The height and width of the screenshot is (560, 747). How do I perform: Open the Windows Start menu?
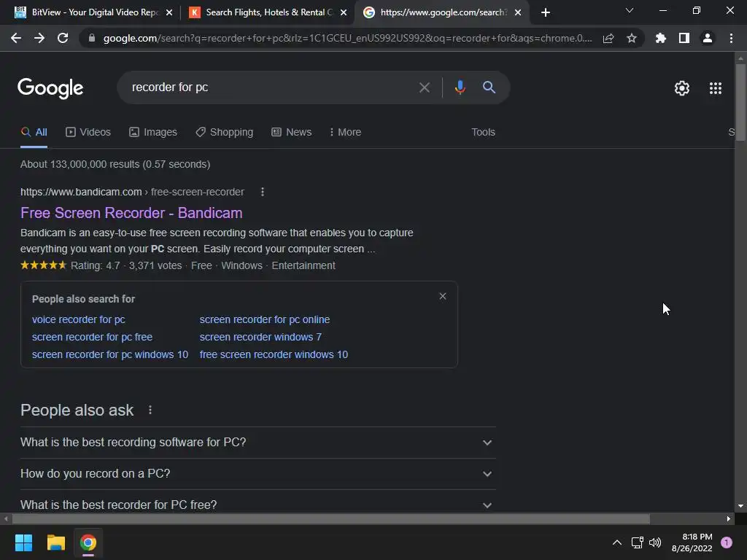(x=23, y=542)
